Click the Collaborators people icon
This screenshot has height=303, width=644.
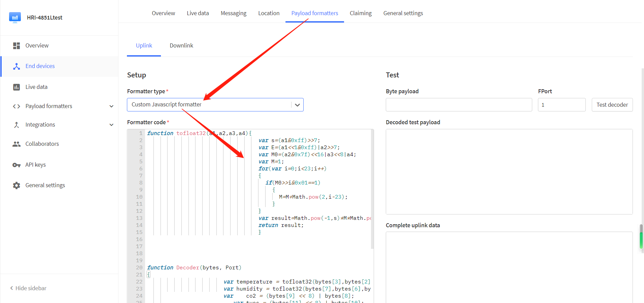[16, 144]
